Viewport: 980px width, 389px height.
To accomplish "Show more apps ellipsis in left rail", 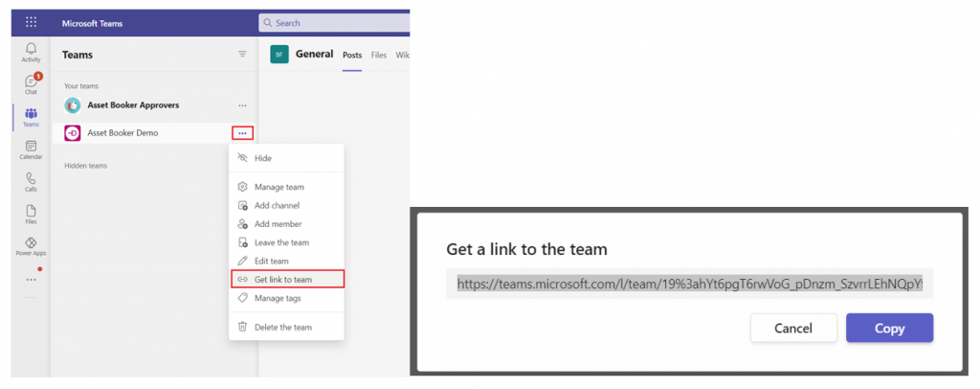I will click(x=31, y=280).
